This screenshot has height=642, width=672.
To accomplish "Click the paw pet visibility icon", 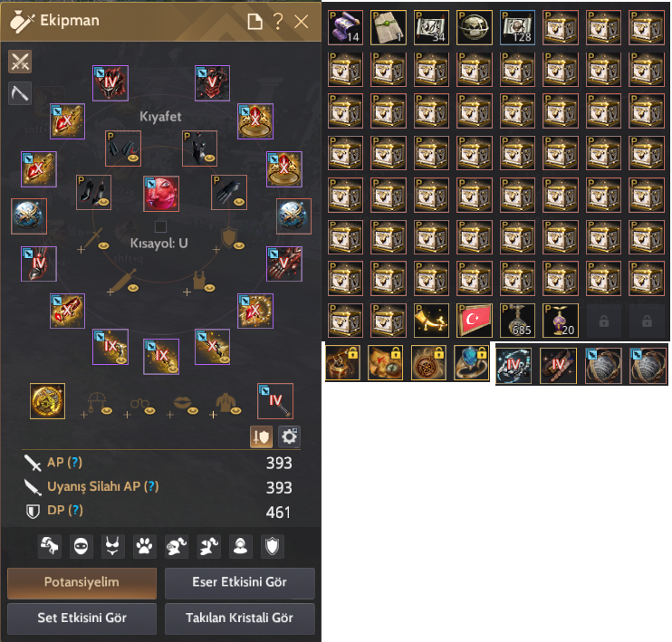I will tap(144, 546).
